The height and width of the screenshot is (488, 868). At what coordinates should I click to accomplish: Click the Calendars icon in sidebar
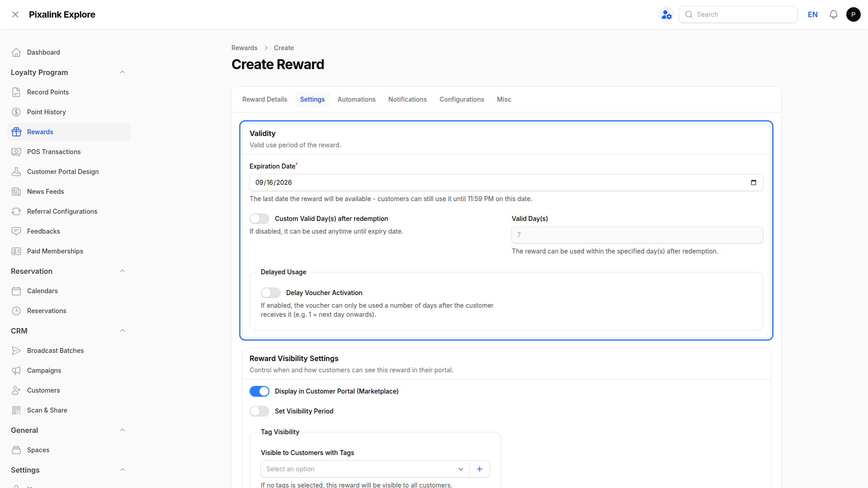[16, 291]
